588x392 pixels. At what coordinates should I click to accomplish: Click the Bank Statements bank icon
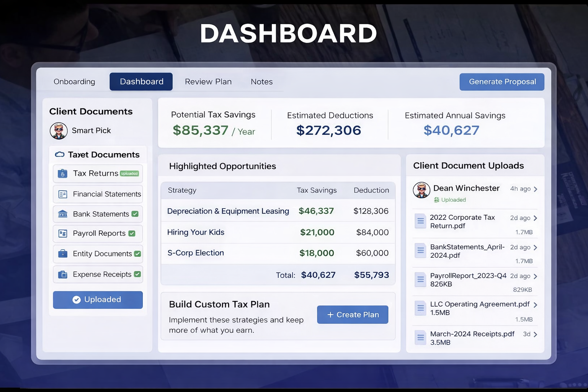[x=62, y=214]
